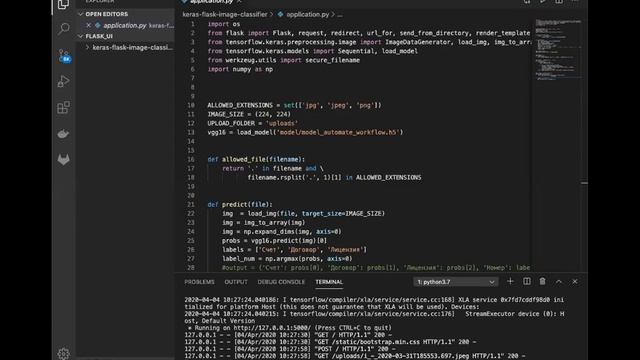Open application.py in Open Editors list
640x360 pixels.
124,25
